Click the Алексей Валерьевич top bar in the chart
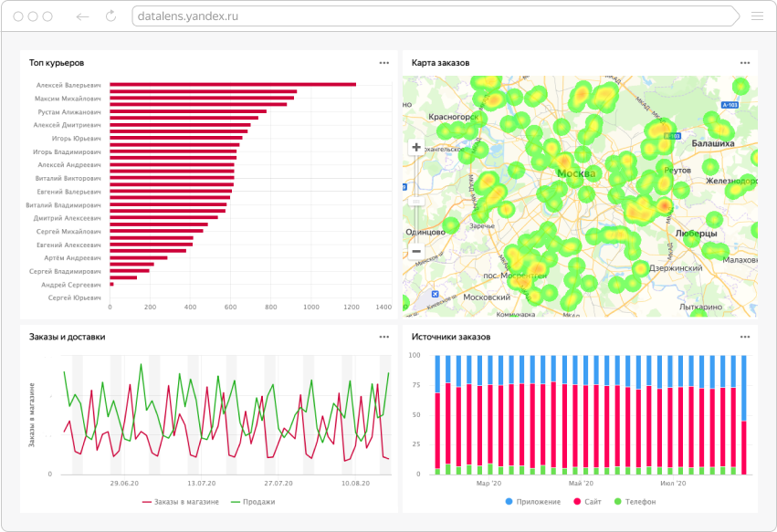 (x=232, y=85)
